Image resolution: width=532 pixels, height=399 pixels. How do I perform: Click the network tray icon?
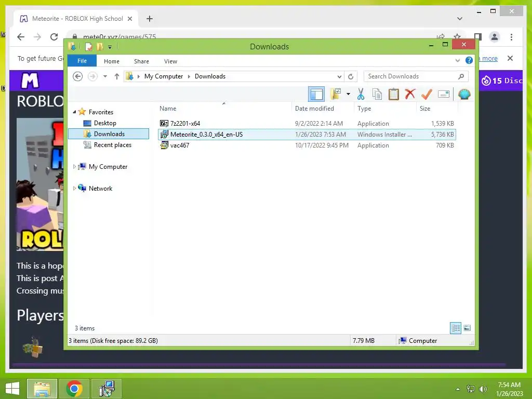471,389
